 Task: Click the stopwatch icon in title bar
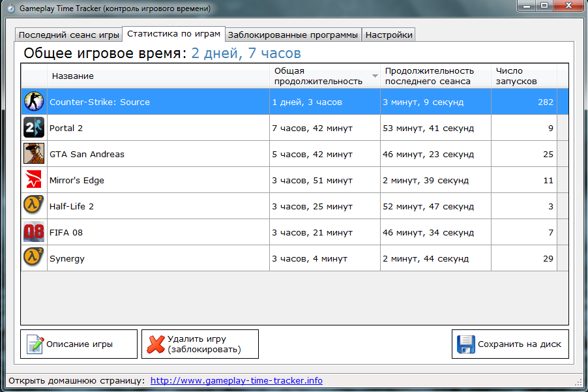click(x=11, y=8)
